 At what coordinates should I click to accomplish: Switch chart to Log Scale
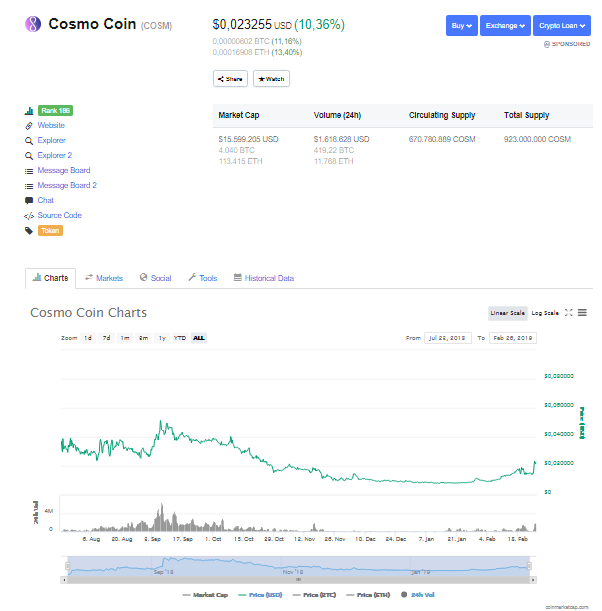[545, 313]
